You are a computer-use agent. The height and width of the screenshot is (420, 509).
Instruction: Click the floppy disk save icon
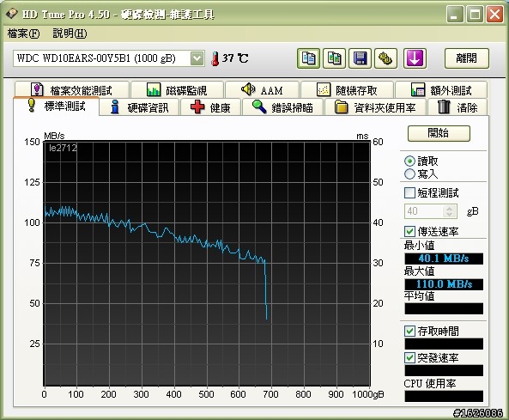click(360, 58)
